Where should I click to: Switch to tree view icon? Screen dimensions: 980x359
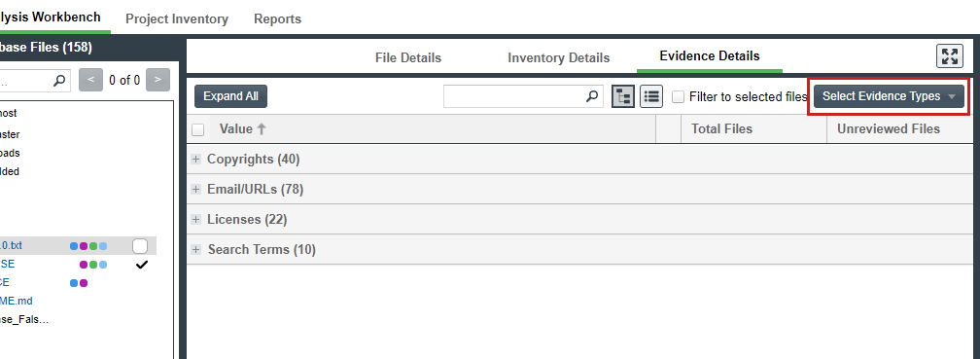coord(623,96)
